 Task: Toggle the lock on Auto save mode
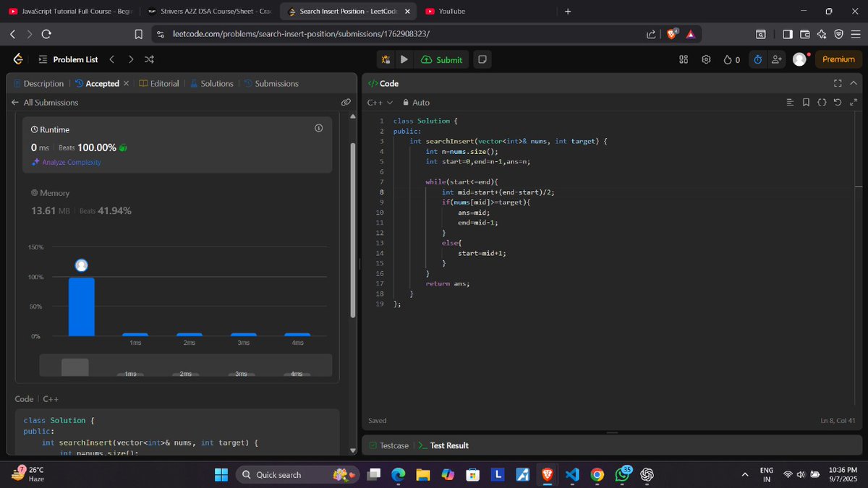[x=405, y=103]
